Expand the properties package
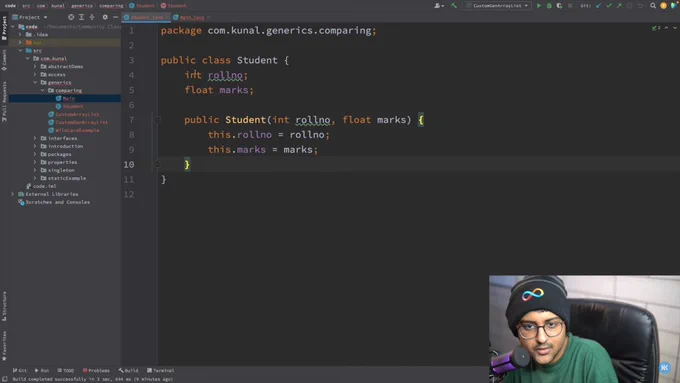This screenshot has width=680, height=383. 35,162
